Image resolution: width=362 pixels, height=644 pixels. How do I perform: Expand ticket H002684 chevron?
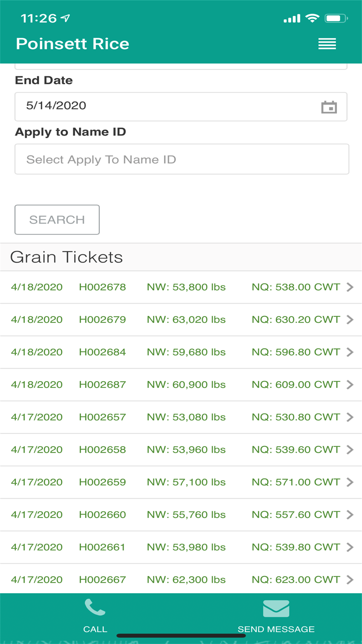pos(350,352)
